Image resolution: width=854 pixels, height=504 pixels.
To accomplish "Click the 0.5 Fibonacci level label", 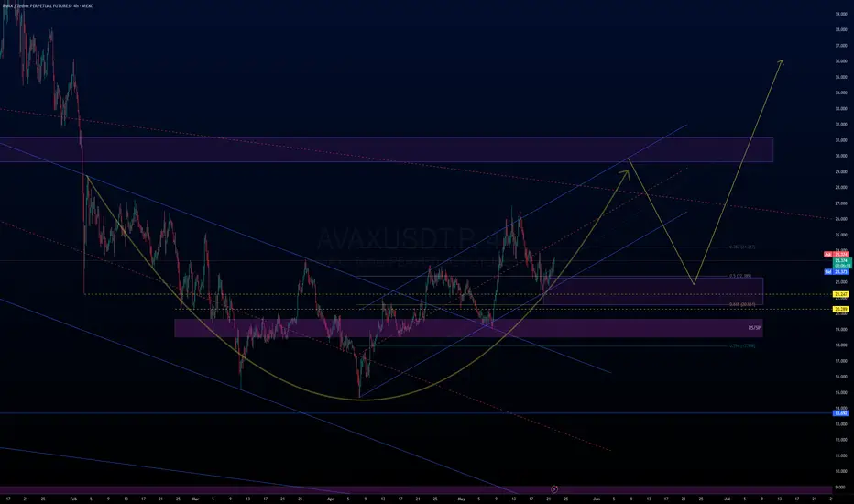I will (x=740, y=276).
